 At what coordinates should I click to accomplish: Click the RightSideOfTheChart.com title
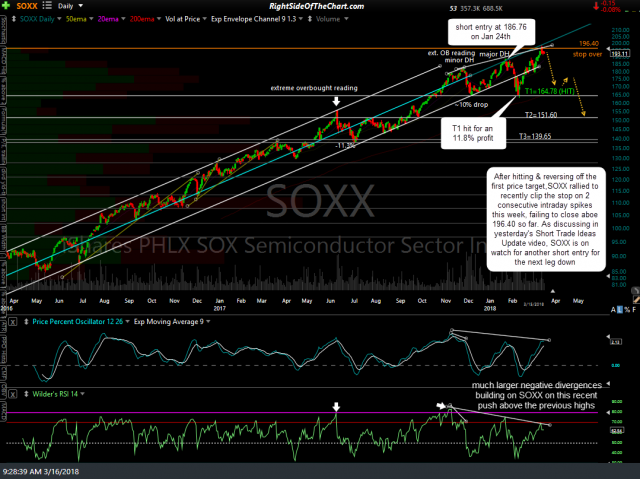coord(317,6)
